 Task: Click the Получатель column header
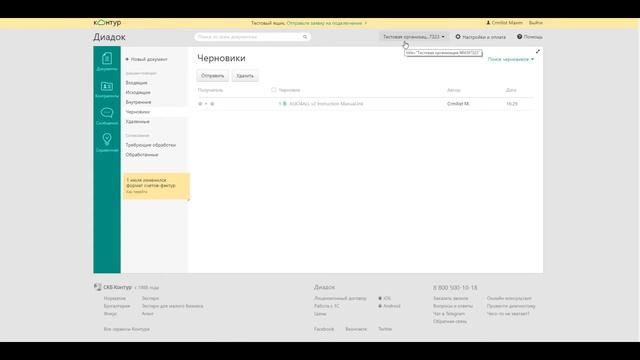pyautogui.click(x=211, y=90)
